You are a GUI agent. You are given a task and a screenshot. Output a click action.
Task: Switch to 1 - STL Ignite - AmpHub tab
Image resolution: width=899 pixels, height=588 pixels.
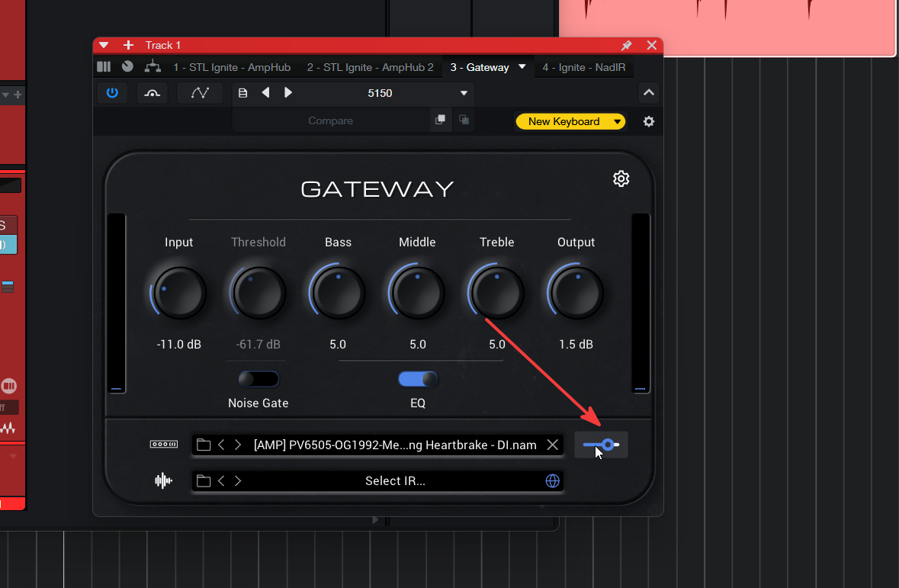coord(232,67)
